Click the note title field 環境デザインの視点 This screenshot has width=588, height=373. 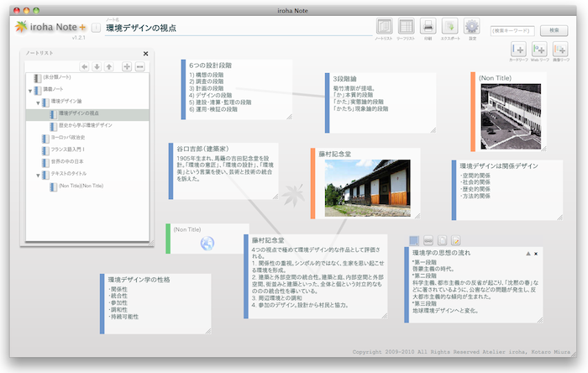coord(238,28)
